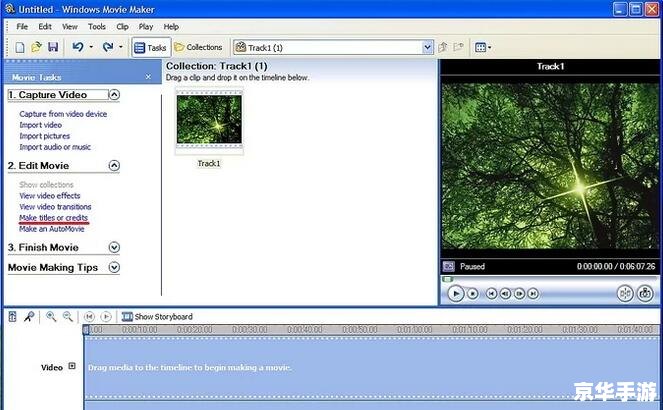Screen dimensions: 663x410
Task: Open the Undo history dropdown arrow
Action: tap(91, 47)
